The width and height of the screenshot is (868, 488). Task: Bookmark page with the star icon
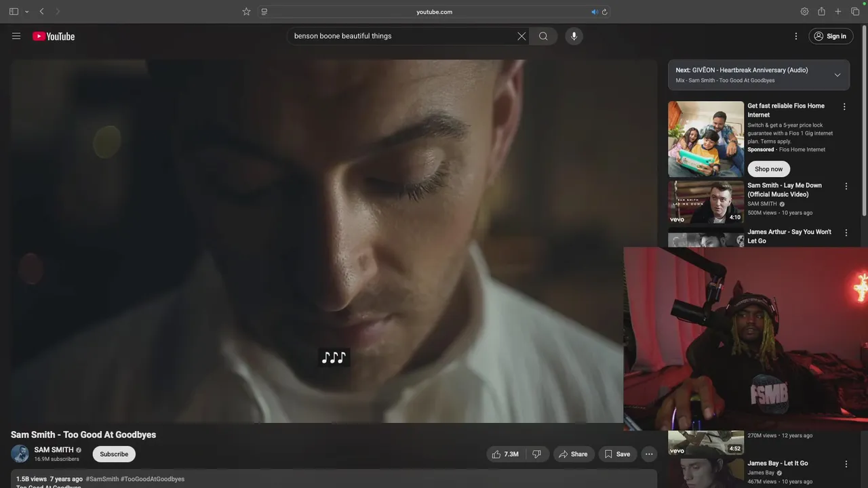point(246,12)
